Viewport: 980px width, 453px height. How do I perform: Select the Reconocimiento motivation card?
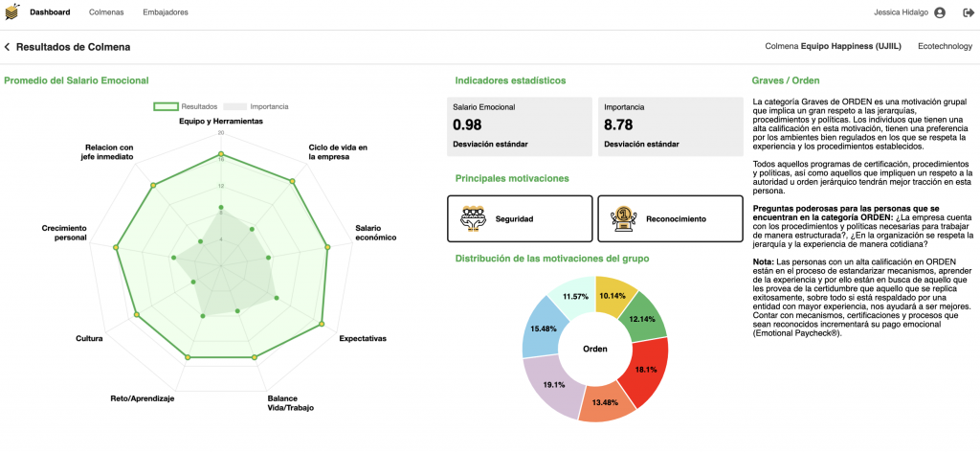pos(670,218)
